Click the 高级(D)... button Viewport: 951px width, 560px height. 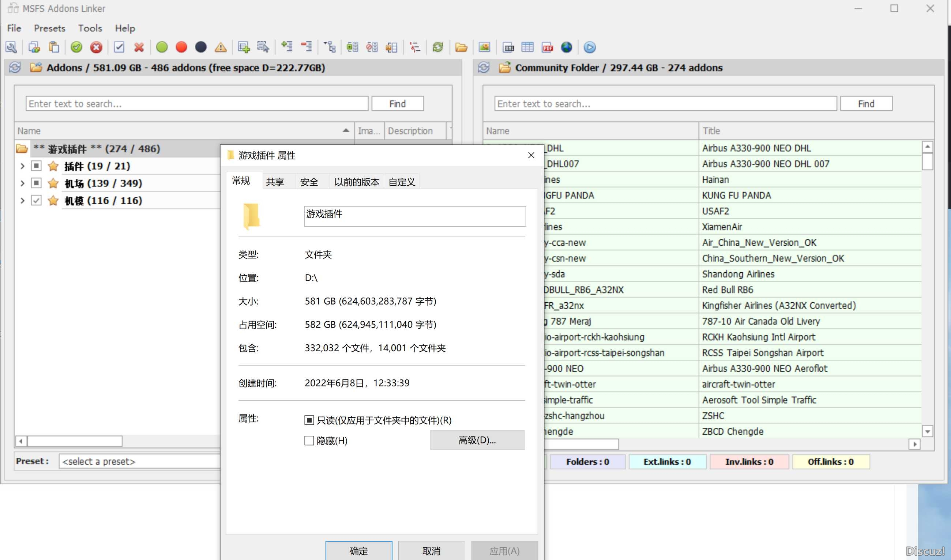[477, 440]
